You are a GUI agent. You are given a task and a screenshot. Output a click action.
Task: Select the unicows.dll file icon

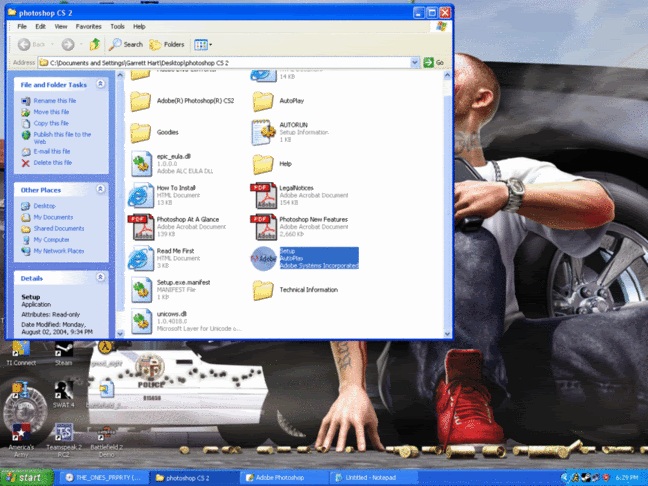[x=141, y=321]
